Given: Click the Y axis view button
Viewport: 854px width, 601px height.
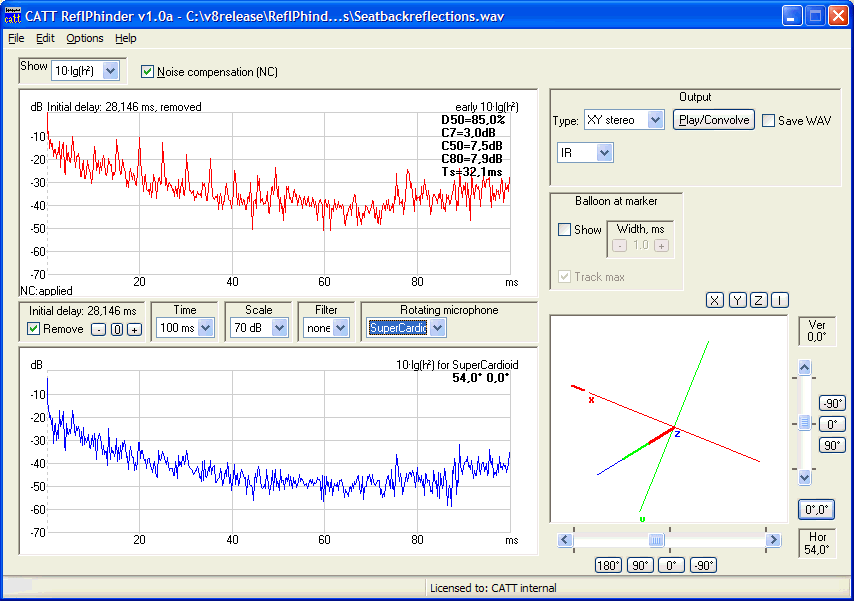Looking at the screenshot, I should click(737, 300).
